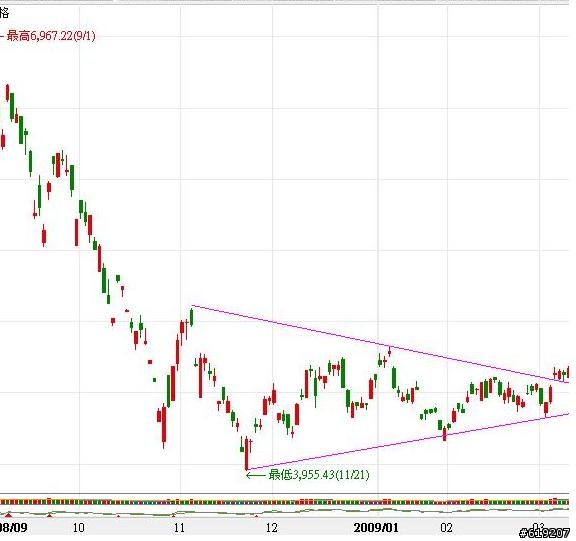Screen dimensions: 576x541
Task: Select the 11 month axis label
Action: click(179, 528)
